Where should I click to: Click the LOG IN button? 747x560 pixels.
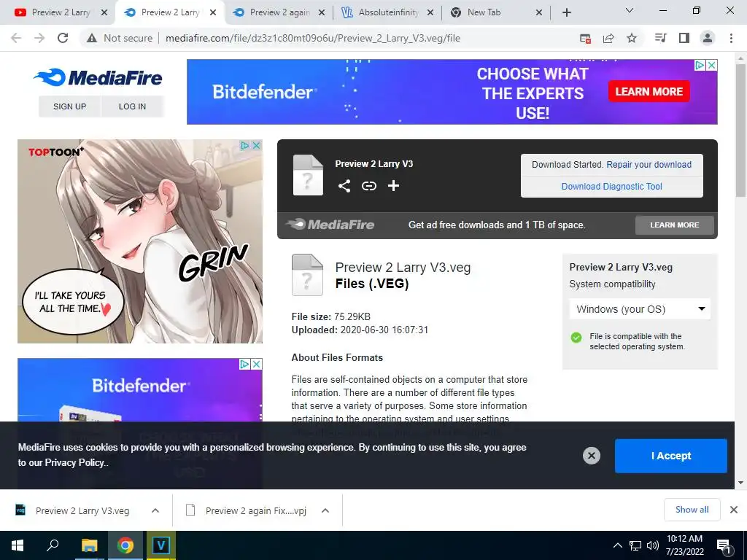(132, 106)
